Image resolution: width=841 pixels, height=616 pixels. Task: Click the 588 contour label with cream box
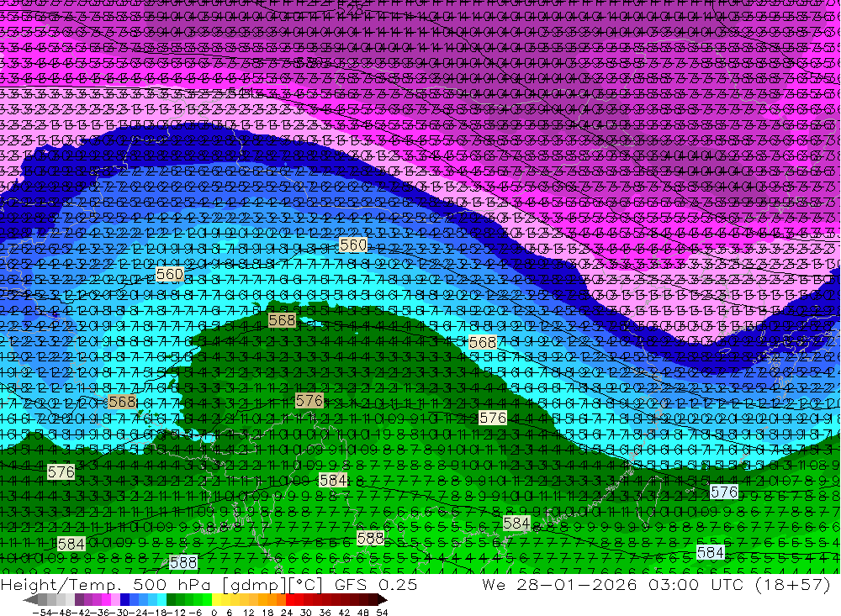click(370, 538)
